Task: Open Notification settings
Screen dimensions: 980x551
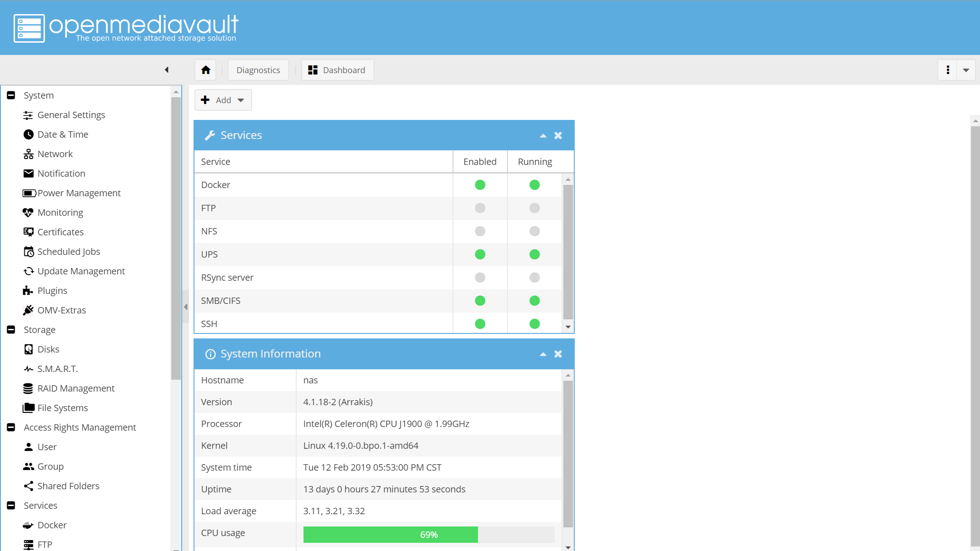Action: tap(61, 174)
